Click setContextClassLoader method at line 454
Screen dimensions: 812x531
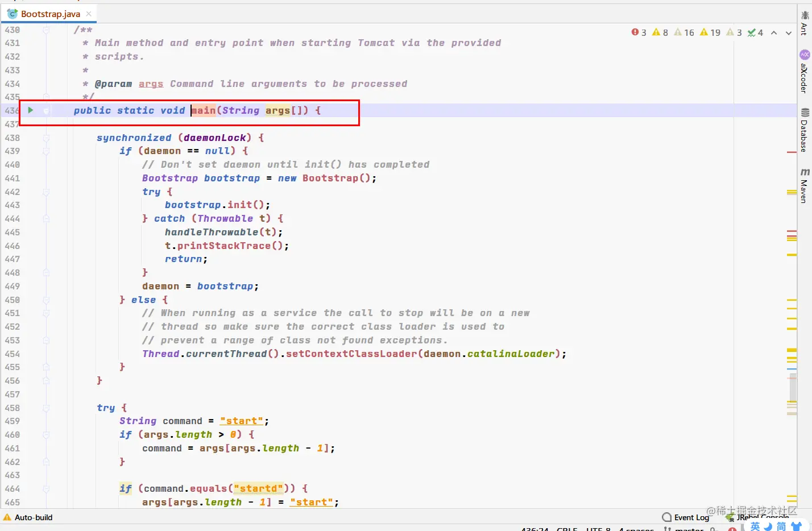tap(351, 354)
